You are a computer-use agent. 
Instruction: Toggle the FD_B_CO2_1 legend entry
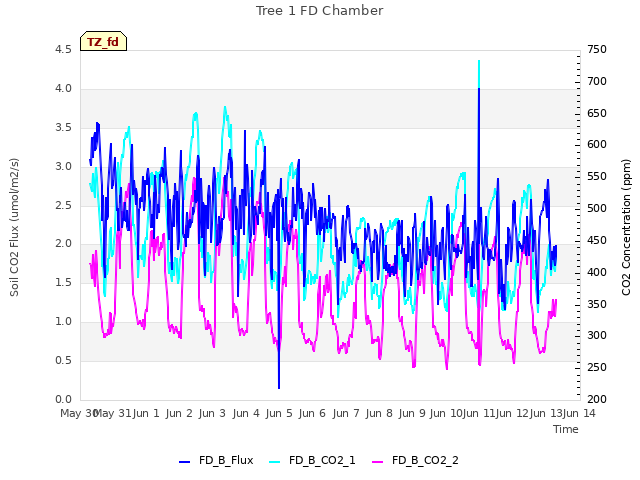(313, 460)
